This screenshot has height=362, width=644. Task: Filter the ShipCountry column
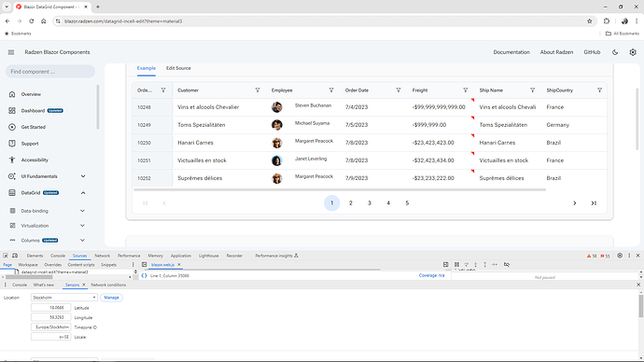coord(599,90)
